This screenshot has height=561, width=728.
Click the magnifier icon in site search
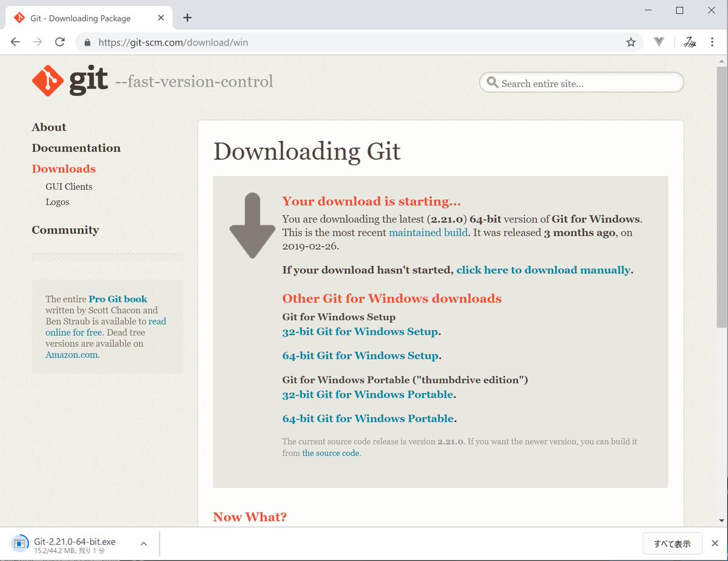pyautogui.click(x=493, y=82)
